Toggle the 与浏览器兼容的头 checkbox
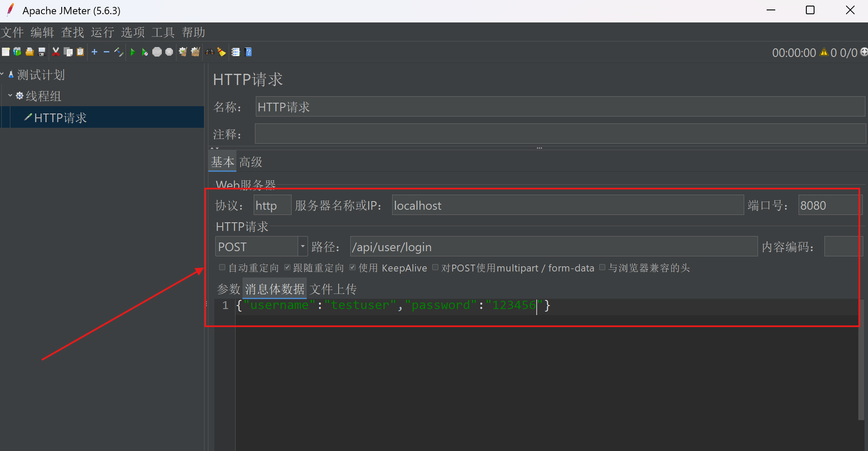The width and height of the screenshot is (868, 451). 602,268
